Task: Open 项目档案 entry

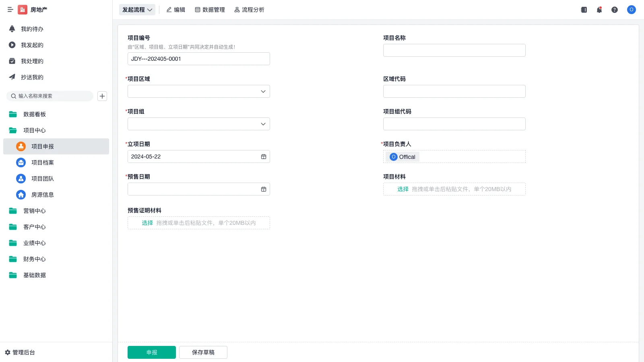Action: (56, 162)
